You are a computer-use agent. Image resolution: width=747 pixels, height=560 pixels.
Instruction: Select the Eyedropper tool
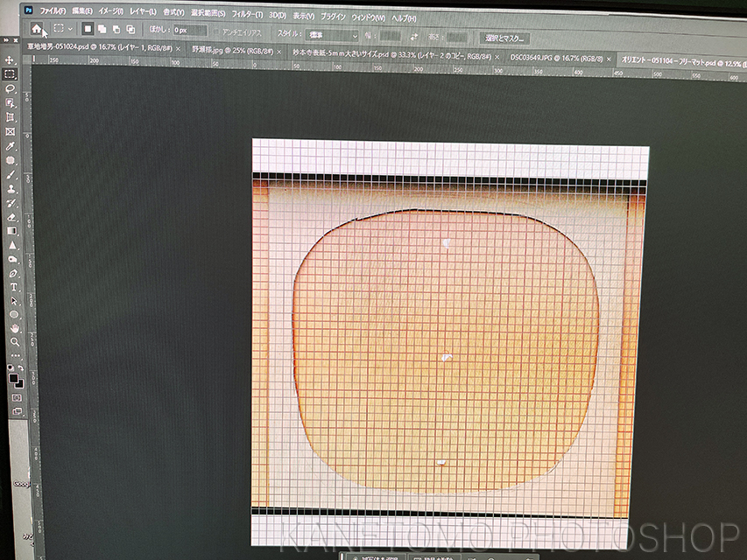tap(11, 146)
